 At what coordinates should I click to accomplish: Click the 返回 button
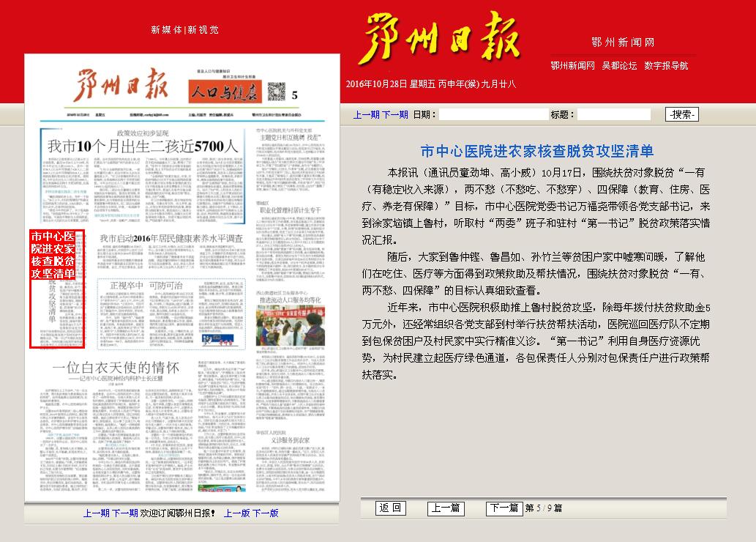tap(391, 508)
